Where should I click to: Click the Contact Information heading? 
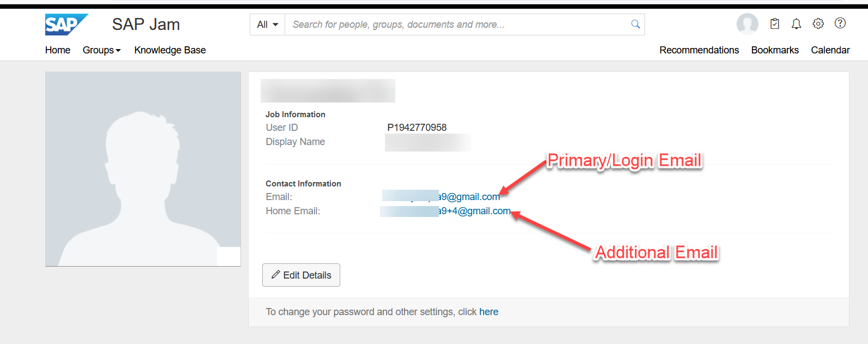pos(303,184)
